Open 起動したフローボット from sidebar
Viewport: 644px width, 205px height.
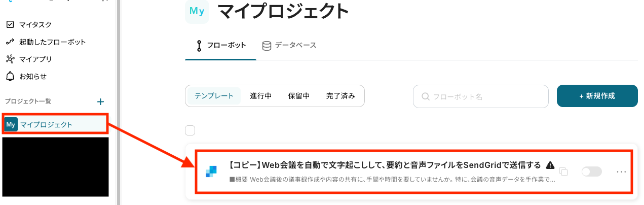tap(46, 42)
